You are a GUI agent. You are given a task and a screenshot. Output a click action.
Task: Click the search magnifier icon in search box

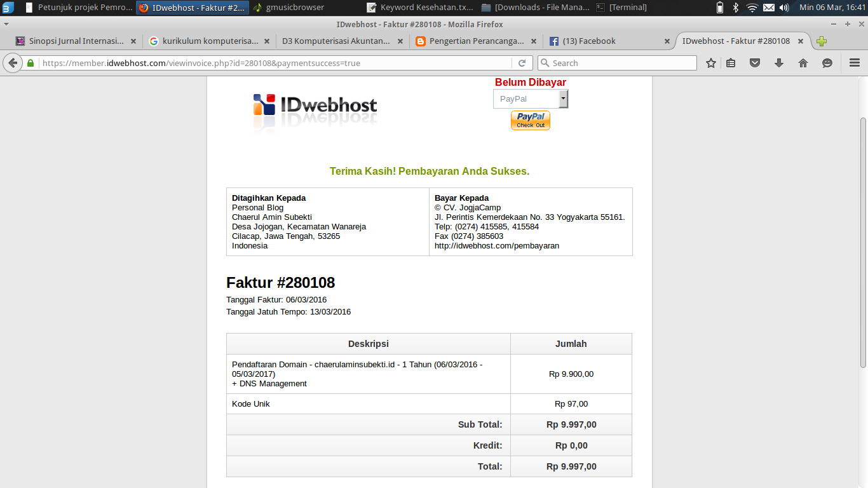tap(545, 63)
